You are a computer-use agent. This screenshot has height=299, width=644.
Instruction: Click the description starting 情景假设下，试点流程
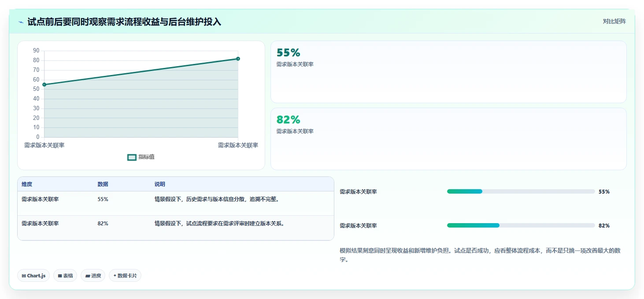[x=219, y=224]
